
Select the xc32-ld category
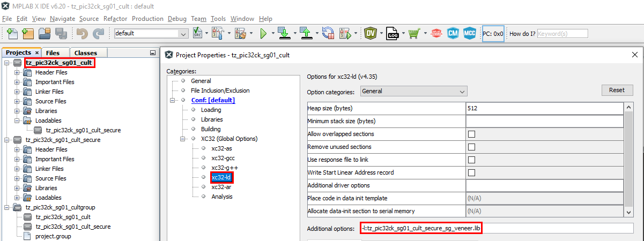[x=221, y=177]
